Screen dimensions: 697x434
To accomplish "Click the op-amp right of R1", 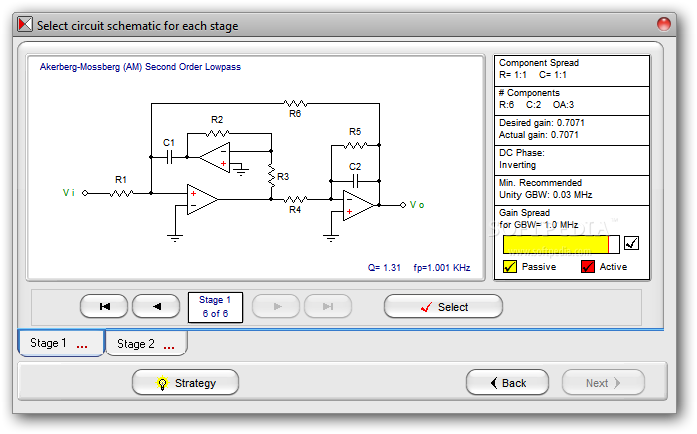I will tap(202, 199).
